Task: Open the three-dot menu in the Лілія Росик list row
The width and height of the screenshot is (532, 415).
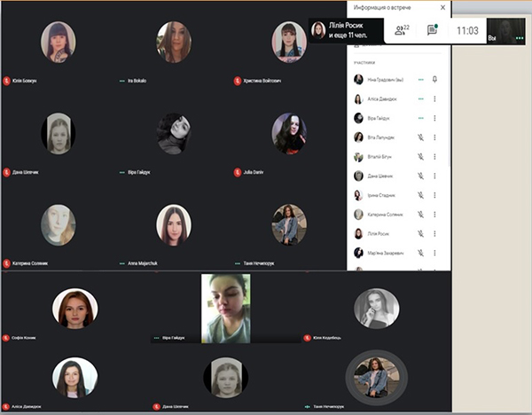Action: [434, 234]
